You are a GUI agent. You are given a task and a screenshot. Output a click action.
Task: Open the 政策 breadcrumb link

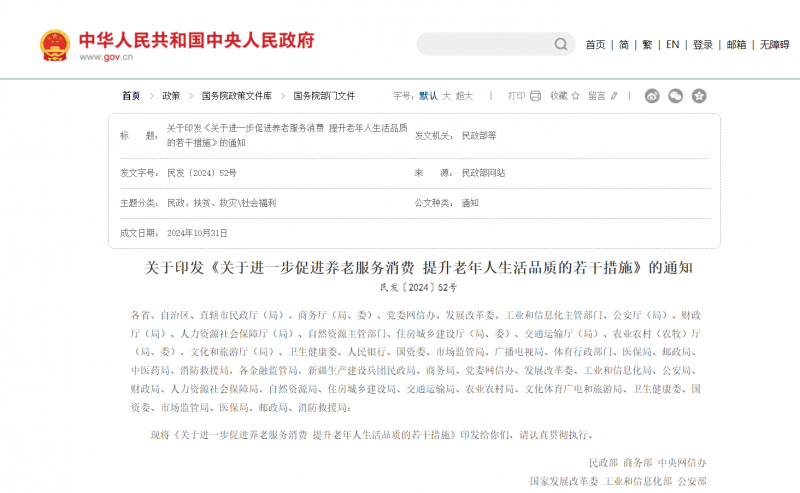pos(171,96)
